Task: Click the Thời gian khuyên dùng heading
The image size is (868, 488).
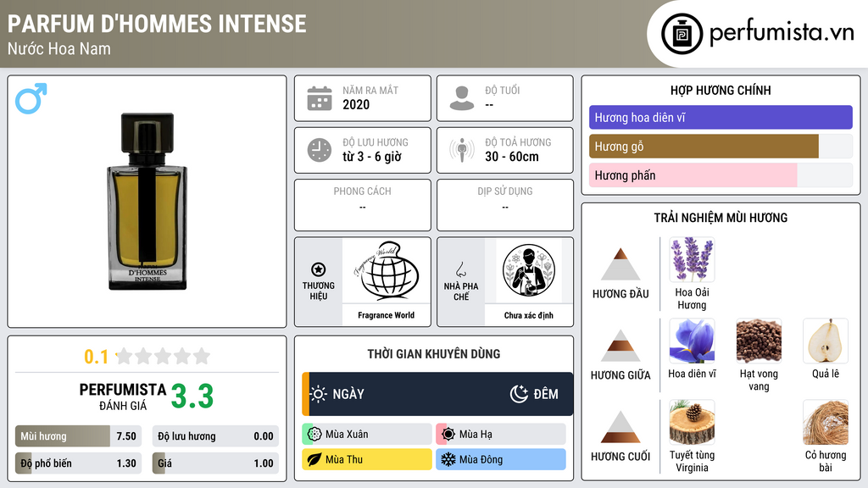Action: pyautogui.click(x=434, y=353)
